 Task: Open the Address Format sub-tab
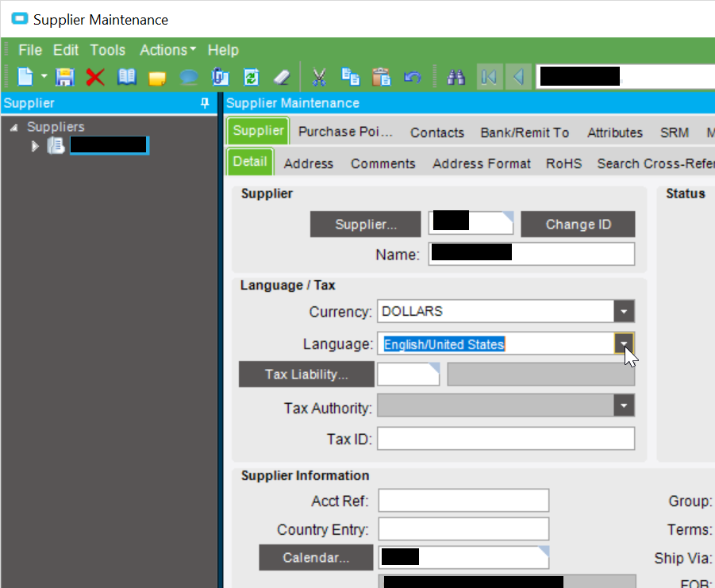click(x=482, y=163)
